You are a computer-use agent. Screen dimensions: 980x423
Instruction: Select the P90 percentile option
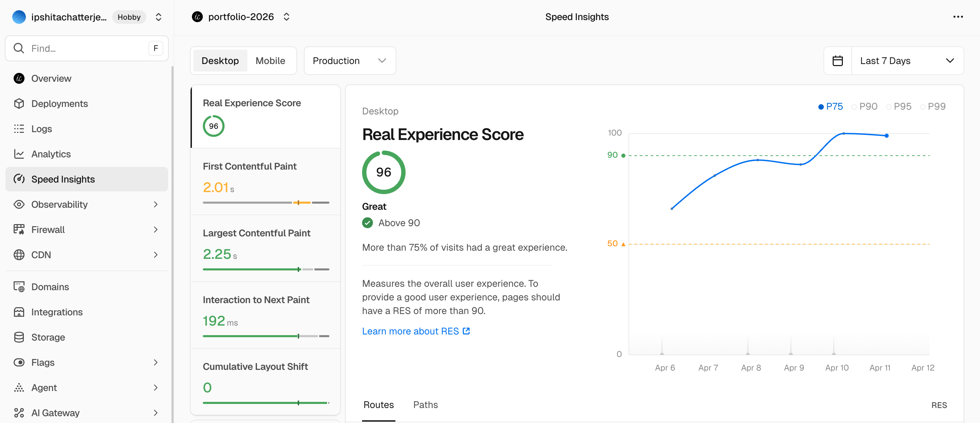[864, 107]
